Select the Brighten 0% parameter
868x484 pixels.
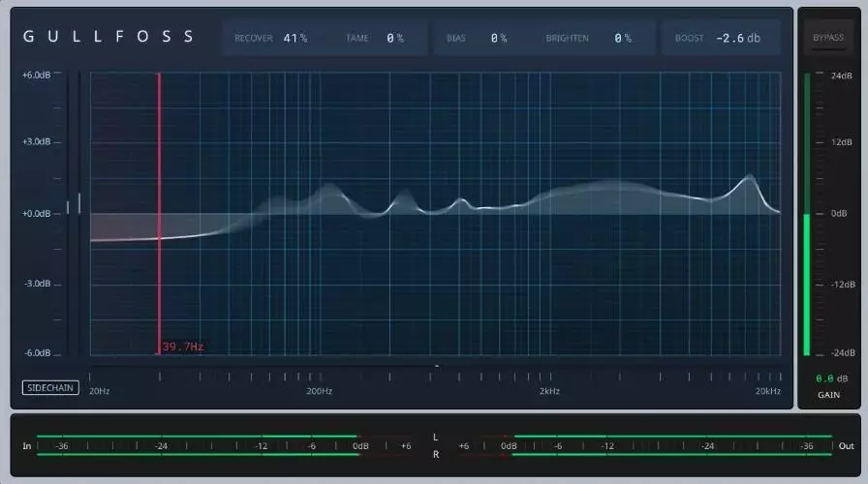click(x=622, y=38)
